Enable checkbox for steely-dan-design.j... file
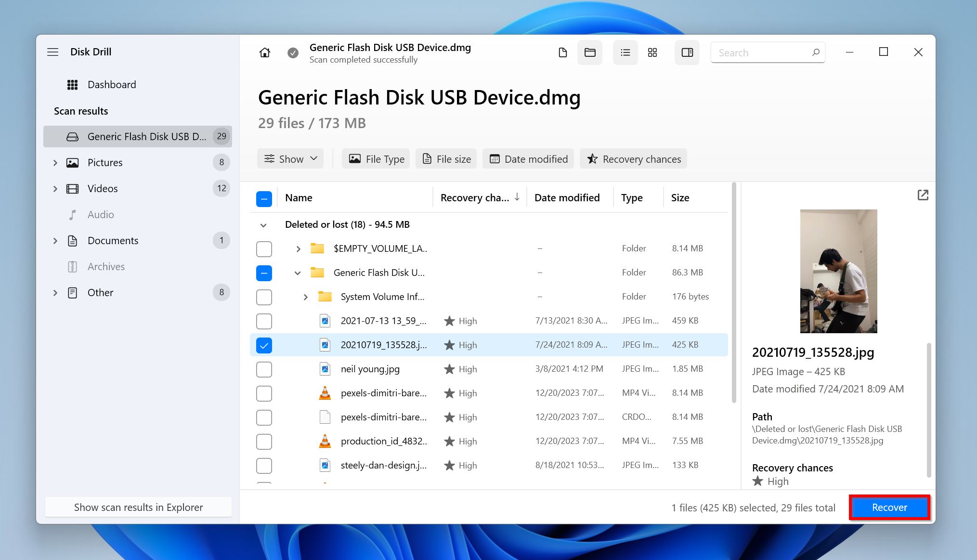Image resolution: width=977 pixels, height=560 pixels. click(264, 465)
